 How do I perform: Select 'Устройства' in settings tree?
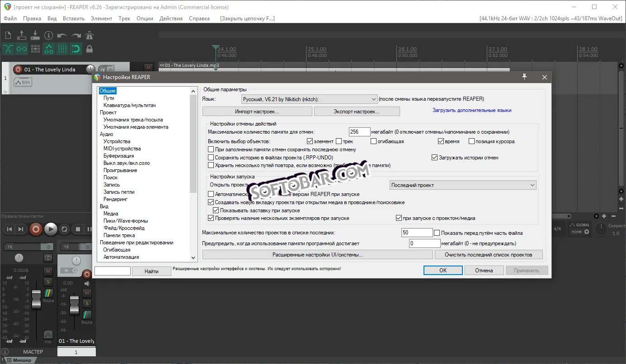click(x=117, y=141)
